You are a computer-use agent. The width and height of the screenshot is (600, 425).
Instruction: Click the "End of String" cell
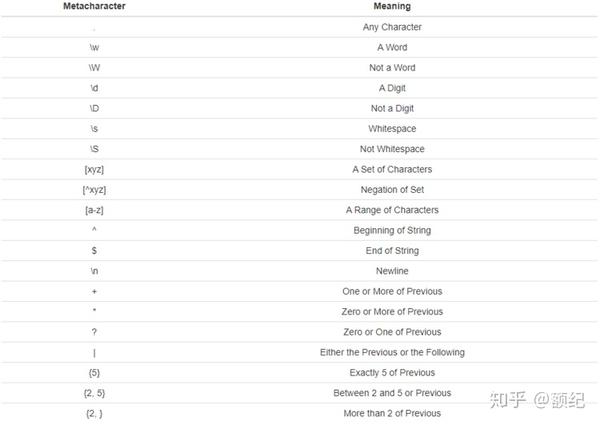(391, 250)
